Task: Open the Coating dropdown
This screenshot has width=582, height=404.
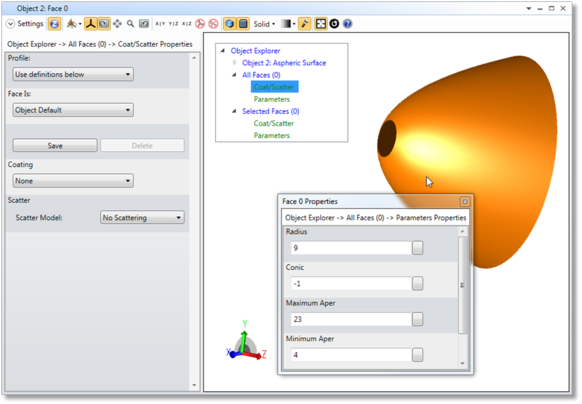Action: click(x=73, y=181)
